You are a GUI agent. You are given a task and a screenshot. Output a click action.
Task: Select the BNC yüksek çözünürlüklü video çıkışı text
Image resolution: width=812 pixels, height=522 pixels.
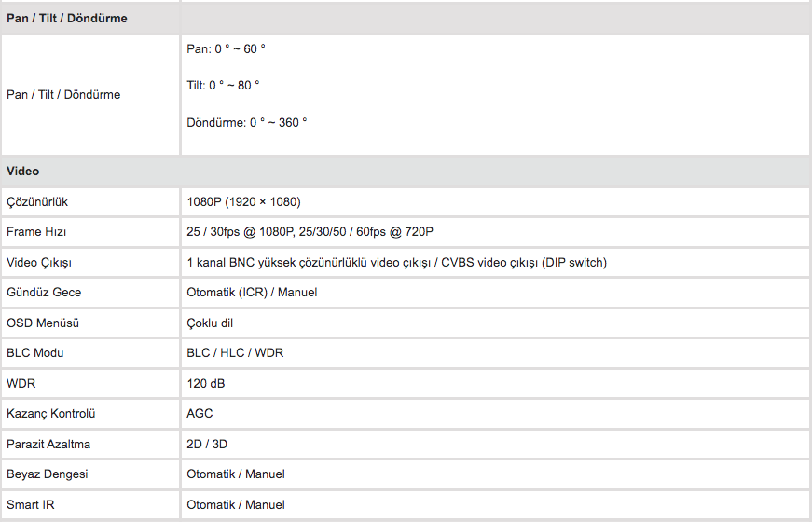(x=329, y=263)
